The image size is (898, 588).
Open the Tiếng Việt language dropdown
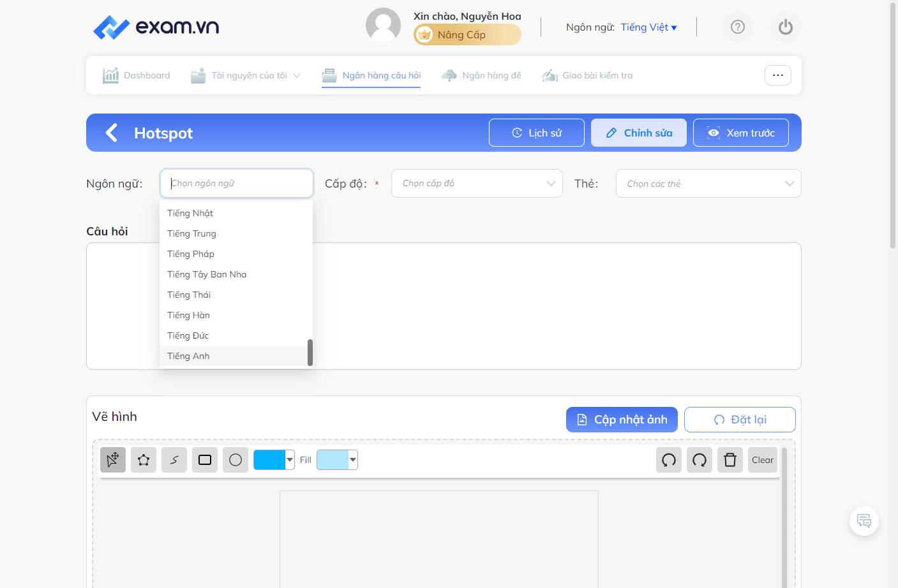[649, 27]
